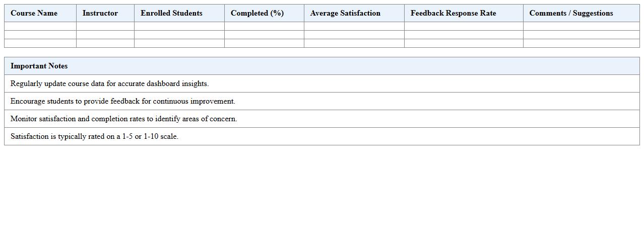
Task: Click the Course Name column header
Action: coord(34,13)
